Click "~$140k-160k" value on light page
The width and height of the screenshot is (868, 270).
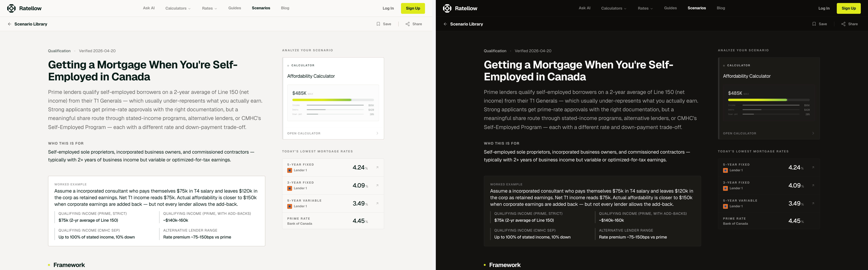(x=176, y=220)
